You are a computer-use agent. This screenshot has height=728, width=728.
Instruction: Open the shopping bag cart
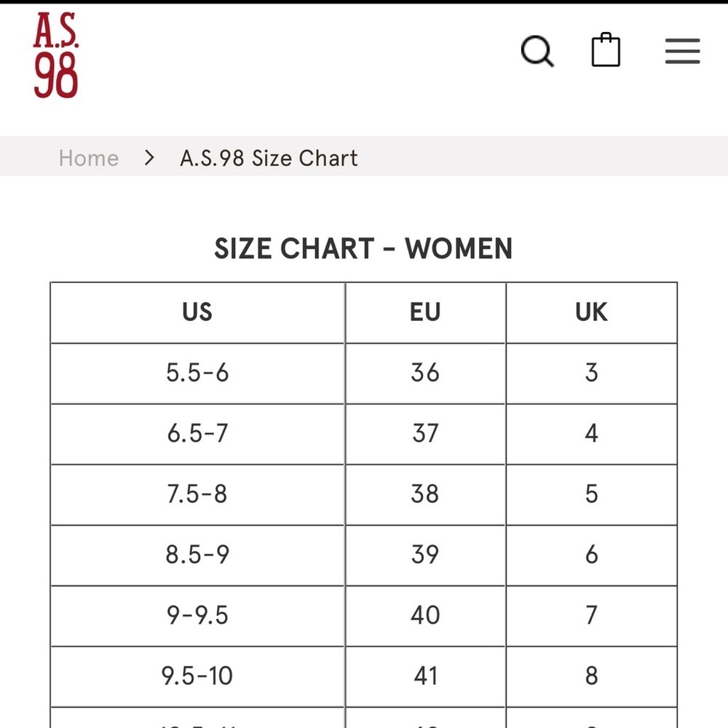click(x=606, y=50)
